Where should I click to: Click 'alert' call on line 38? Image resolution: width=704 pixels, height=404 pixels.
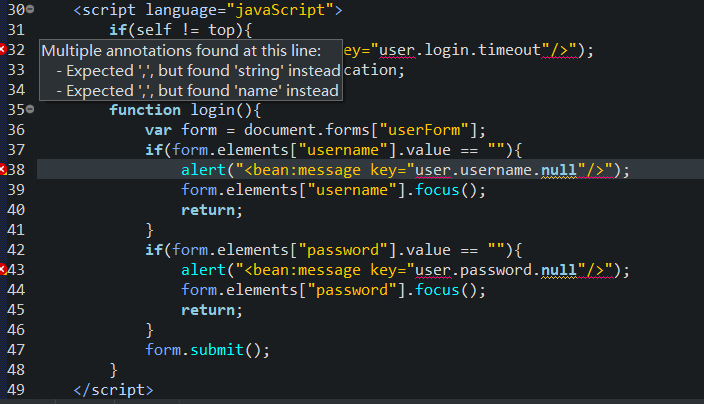pyautogui.click(x=203, y=170)
